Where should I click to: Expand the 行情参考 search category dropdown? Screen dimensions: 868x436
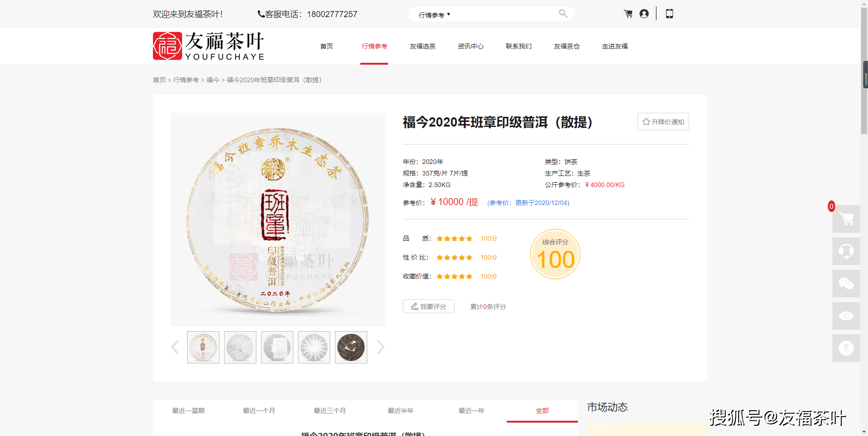pyautogui.click(x=434, y=15)
